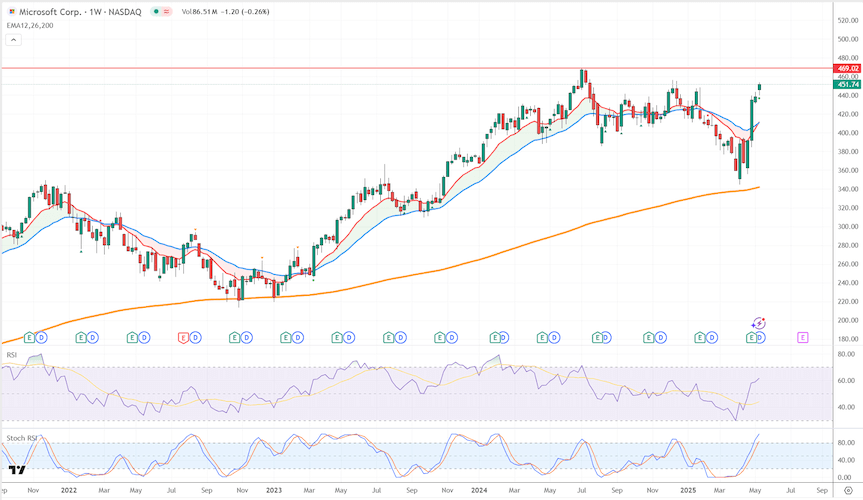This screenshot has height=500, width=863.
Task: Click the red 469.02 price line label
Action: click(848, 69)
